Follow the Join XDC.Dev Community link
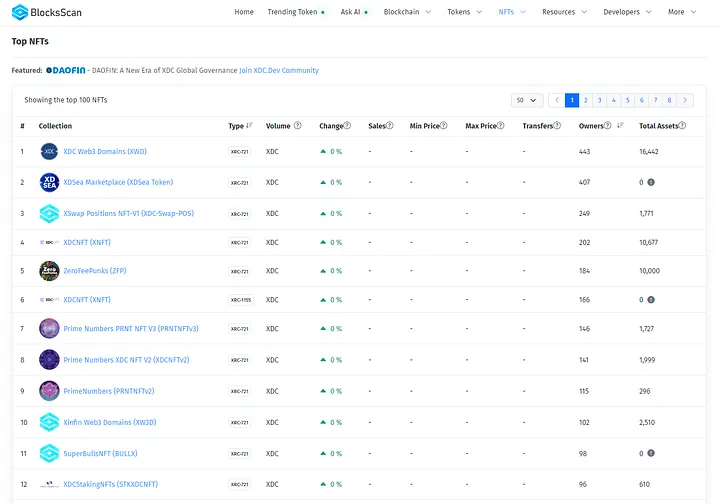Image resolution: width=720 pixels, height=504 pixels. [x=279, y=71]
